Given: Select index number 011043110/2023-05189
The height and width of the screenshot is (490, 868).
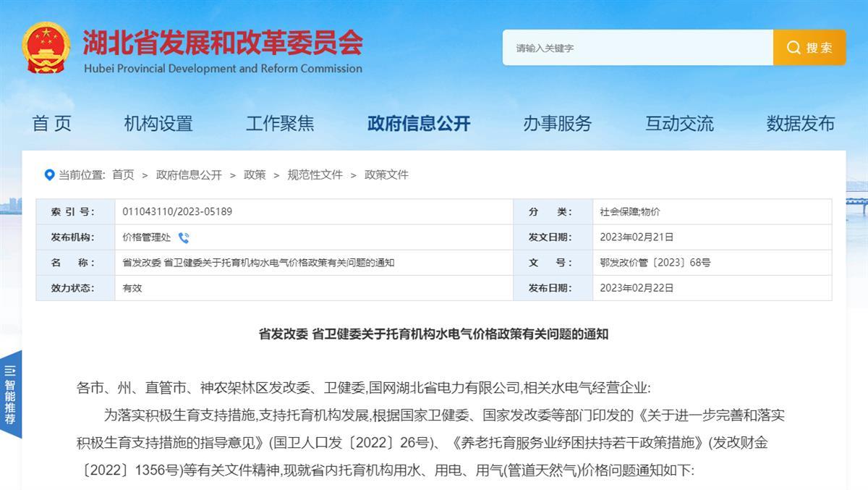Looking at the screenshot, I should coord(177,212).
